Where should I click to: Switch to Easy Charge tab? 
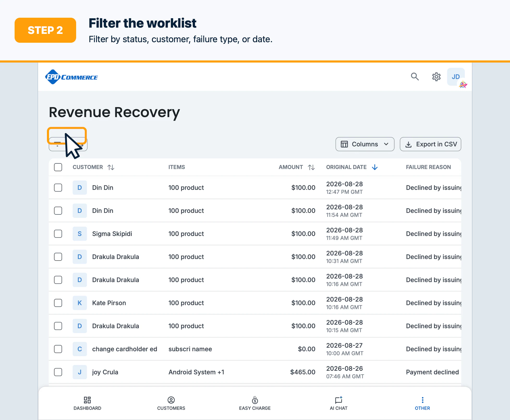coord(255,403)
